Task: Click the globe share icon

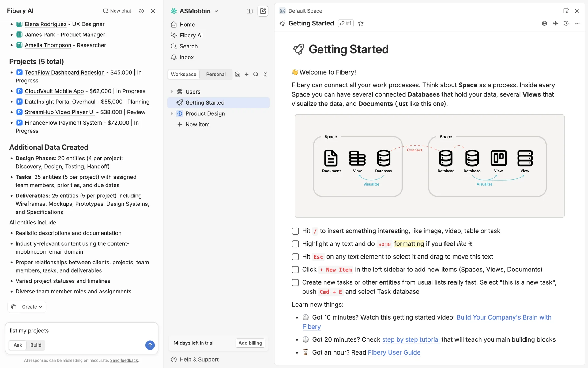Action: pyautogui.click(x=544, y=24)
